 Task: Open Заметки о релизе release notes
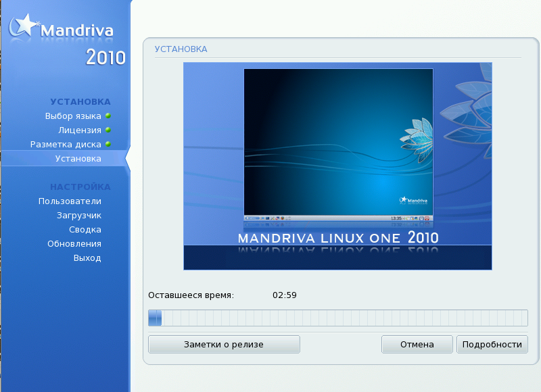(x=224, y=345)
